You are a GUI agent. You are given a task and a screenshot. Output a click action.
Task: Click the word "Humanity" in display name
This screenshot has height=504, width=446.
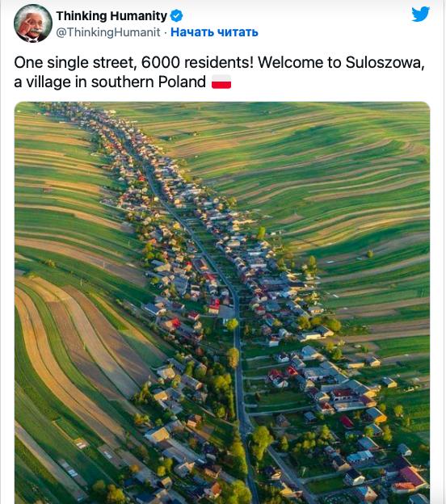[x=138, y=16]
